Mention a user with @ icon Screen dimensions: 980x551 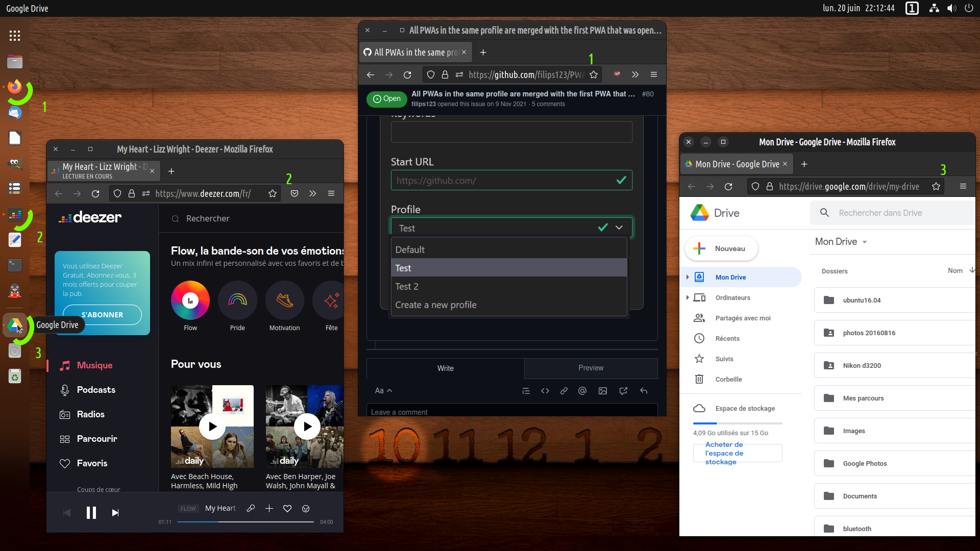582,391
